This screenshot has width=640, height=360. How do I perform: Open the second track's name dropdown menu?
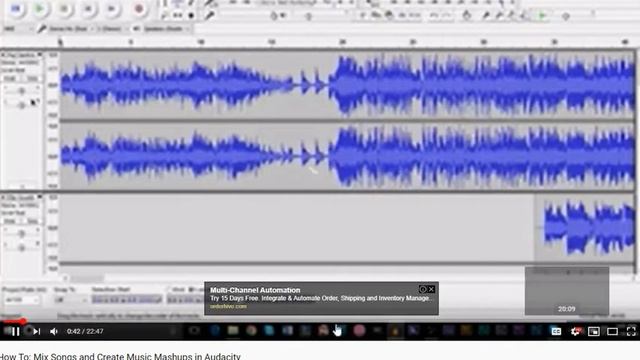[23, 198]
